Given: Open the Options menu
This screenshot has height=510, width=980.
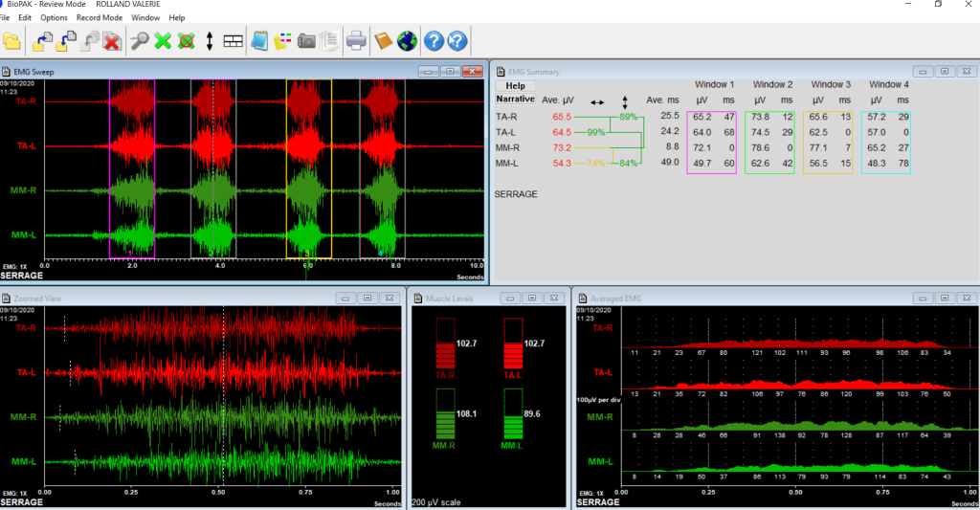Looking at the screenshot, I should coord(54,17).
